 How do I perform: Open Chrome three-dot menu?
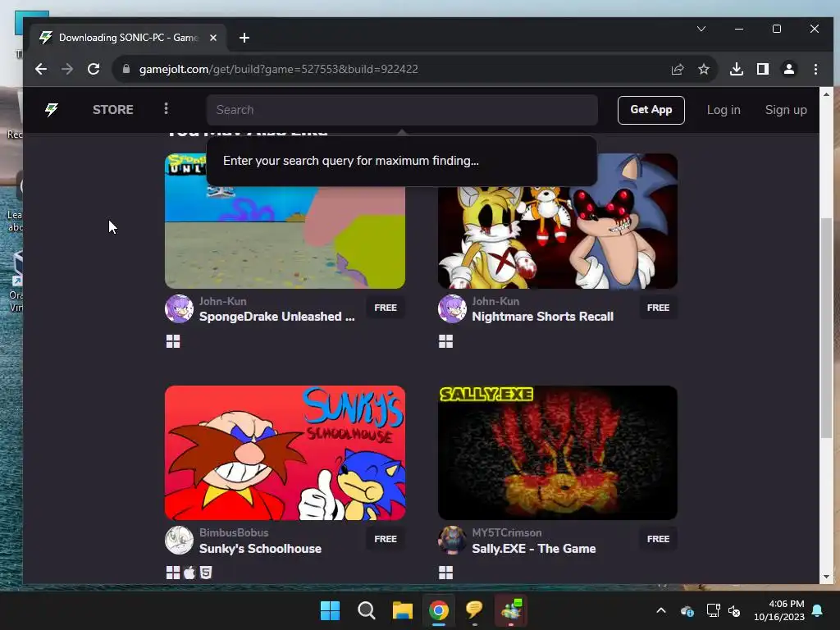click(x=815, y=69)
